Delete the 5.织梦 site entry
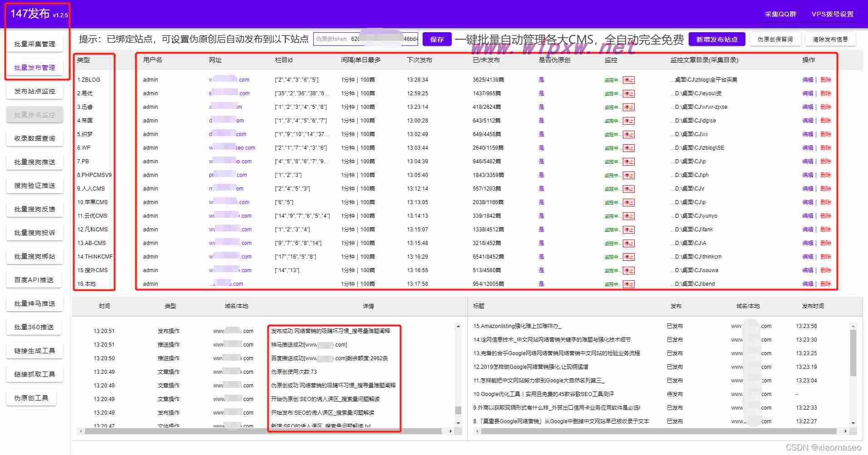Screen dimensions: 868x455 [826, 134]
